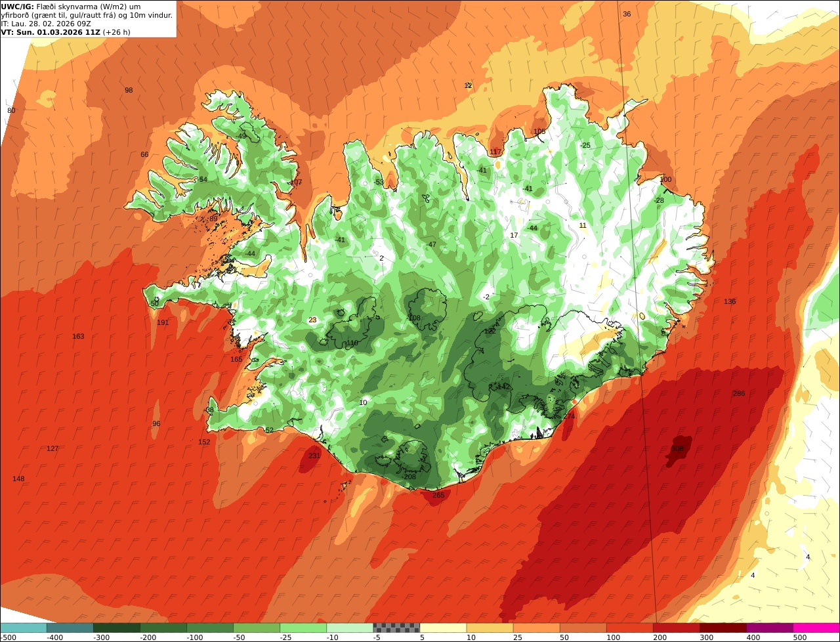Click the map value "-53" in north Iceland
Viewport: 840px width, 642px height.
(x=378, y=182)
